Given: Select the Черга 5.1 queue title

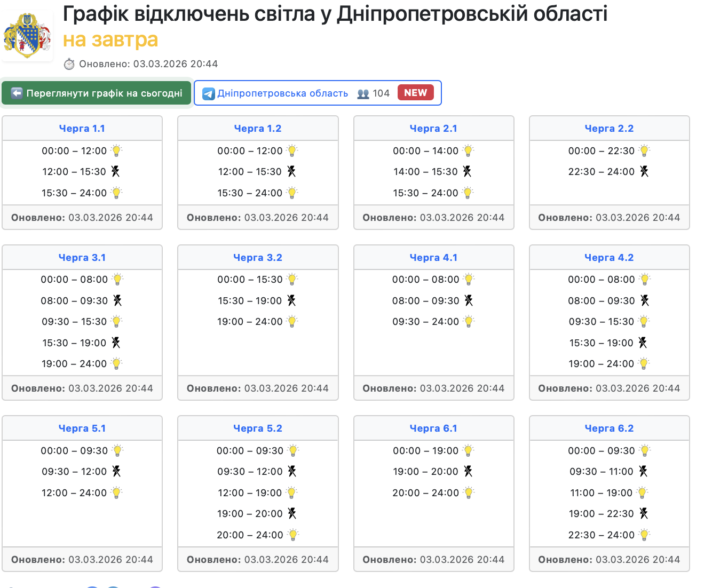Looking at the screenshot, I should (x=82, y=428).
